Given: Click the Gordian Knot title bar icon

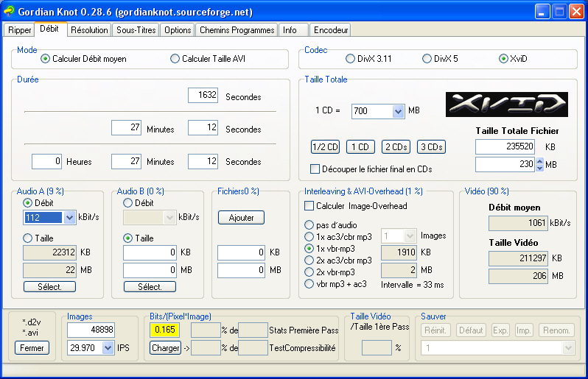Looking at the screenshot, I should tap(9, 11).
